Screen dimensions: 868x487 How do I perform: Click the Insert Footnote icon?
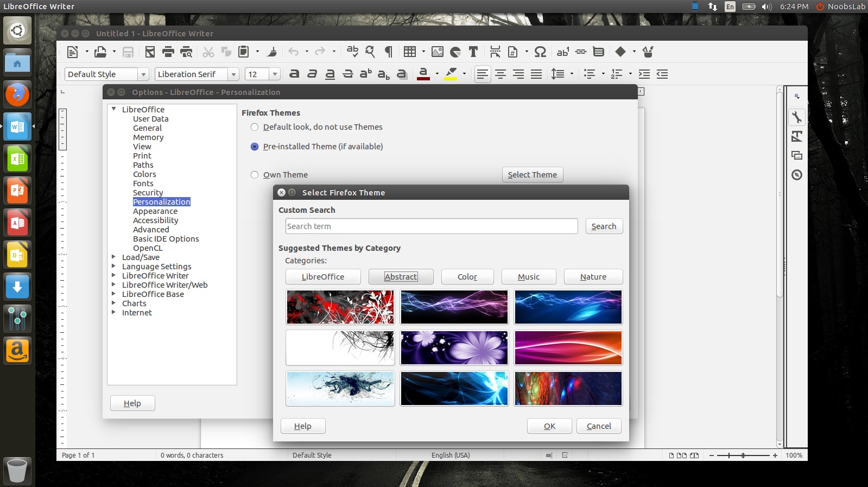tap(562, 52)
